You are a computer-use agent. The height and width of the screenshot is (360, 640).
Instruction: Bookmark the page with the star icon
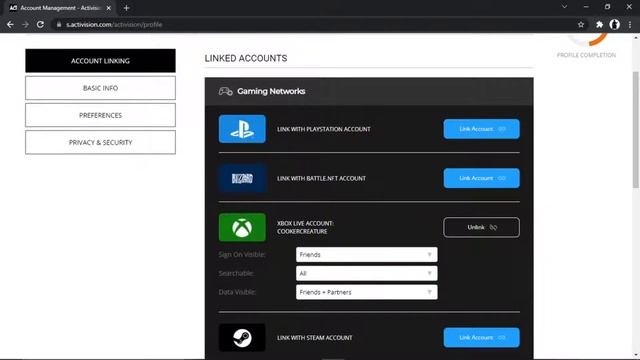[x=581, y=24]
